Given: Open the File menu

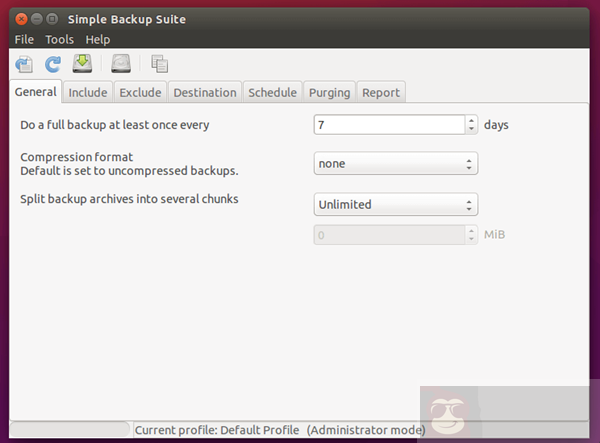Looking at the screenshot, I should pyautogui.click(x=24, y=39).
